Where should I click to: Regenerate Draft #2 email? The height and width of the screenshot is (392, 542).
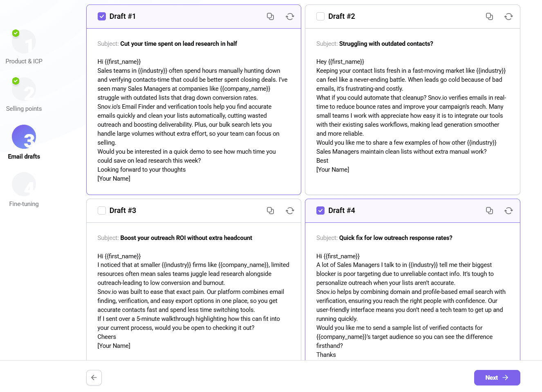click(508, 16)
